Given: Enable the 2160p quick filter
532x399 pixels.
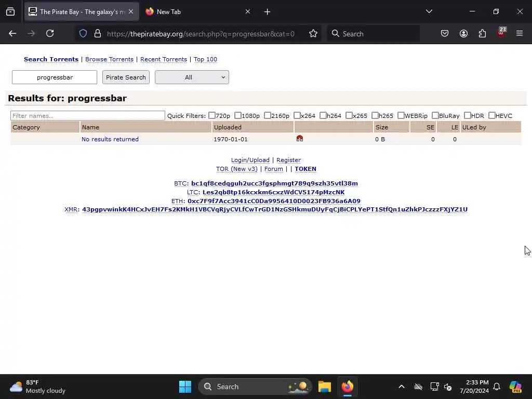Looking at the screenshot, I should coord(268,116).
